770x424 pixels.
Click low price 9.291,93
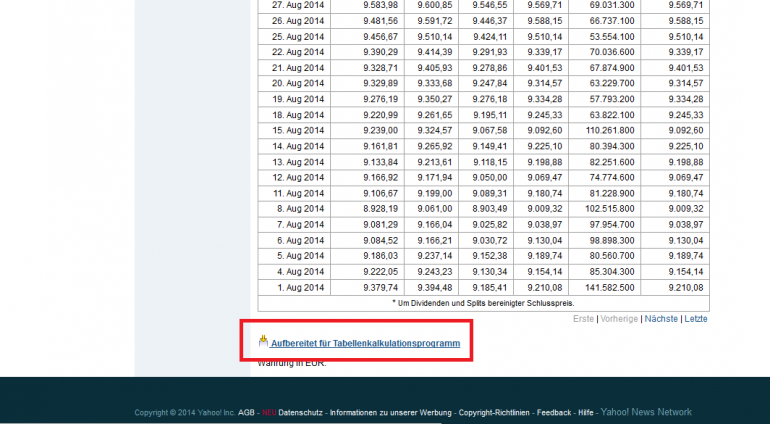click(x=490, y=52)
